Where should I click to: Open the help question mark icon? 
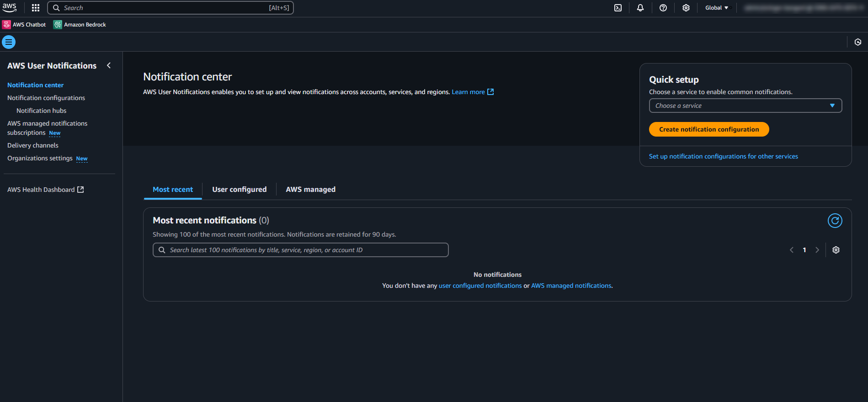coord(663,8)
